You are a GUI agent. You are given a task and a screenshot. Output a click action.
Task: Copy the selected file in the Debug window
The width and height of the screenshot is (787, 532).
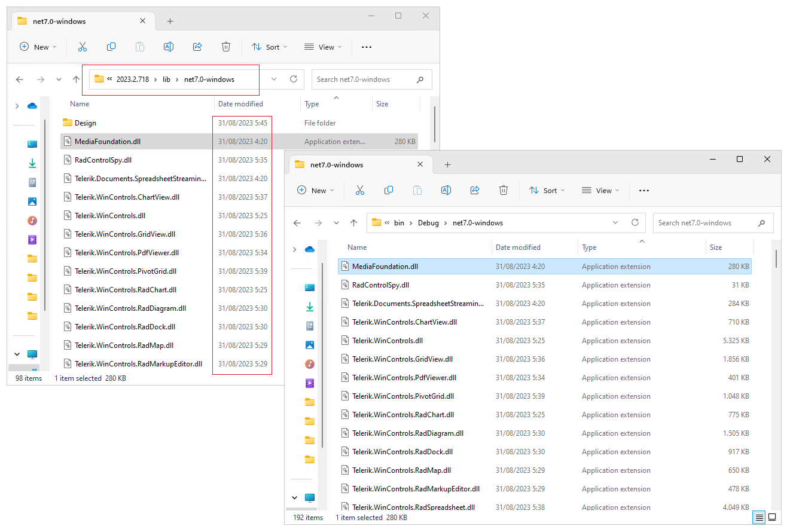(x=389, y=190)
